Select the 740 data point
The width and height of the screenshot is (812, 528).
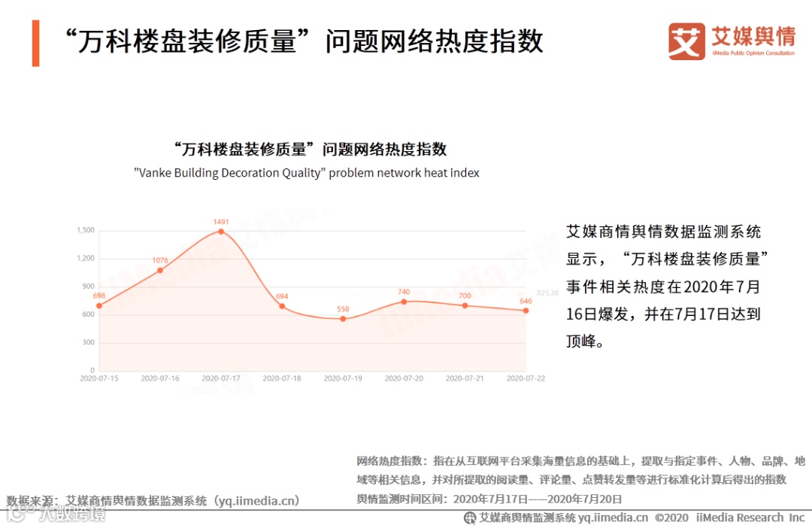point(404,302)
